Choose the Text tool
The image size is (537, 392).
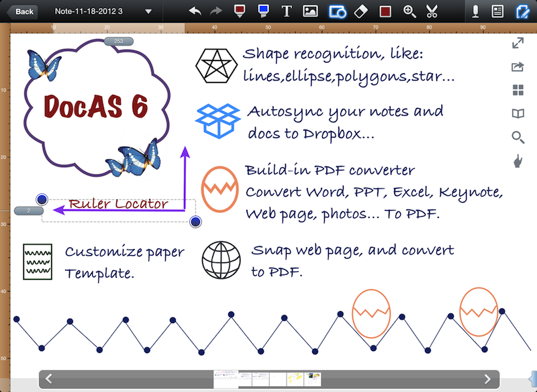tap(287, 11)
